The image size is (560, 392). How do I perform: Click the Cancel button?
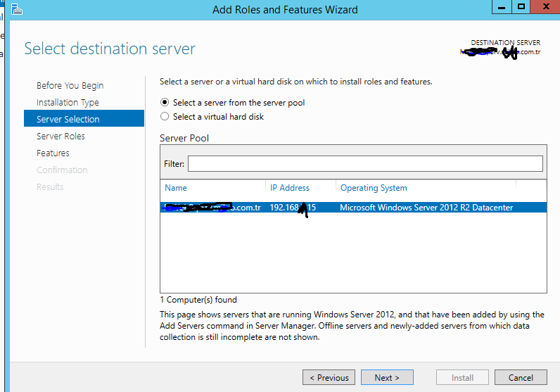[x=521, y=377]
